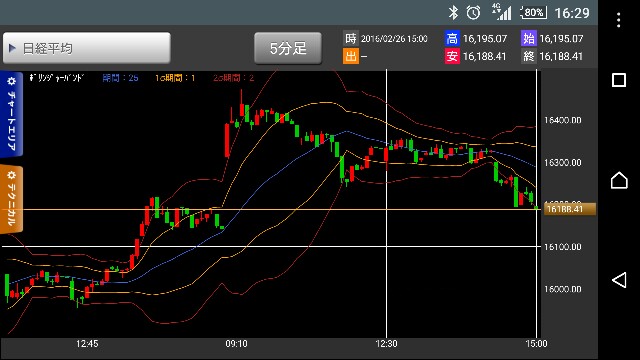Screen dimensions: 640x360
Task: Tap the date 2016/02/26 15:00 text
Action: point(394,39)
